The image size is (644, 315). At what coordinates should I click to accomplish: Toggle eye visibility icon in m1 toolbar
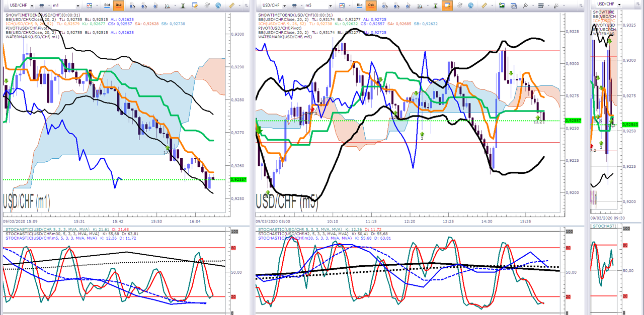click(207, 6)
